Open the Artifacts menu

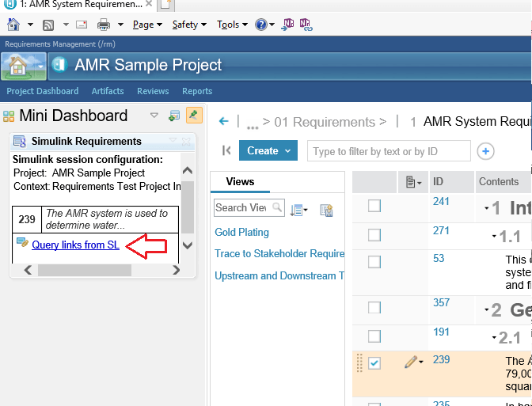coord(108,91)
